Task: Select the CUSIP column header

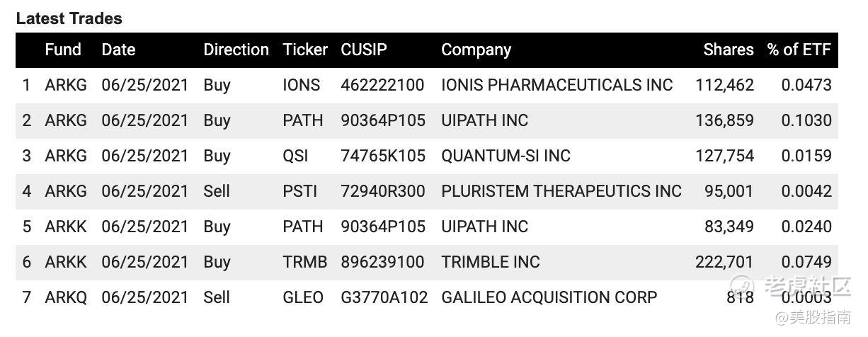Action: pyautogui.click(x=364, y=50)
